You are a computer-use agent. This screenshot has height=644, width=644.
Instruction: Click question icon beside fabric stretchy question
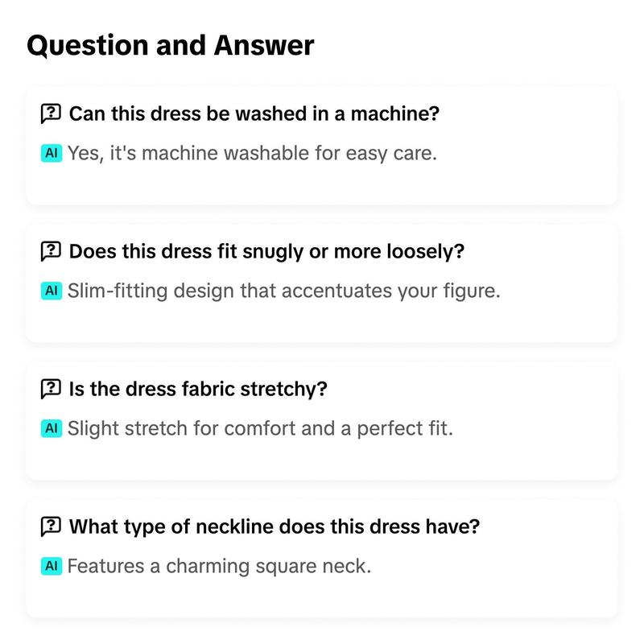51,389
